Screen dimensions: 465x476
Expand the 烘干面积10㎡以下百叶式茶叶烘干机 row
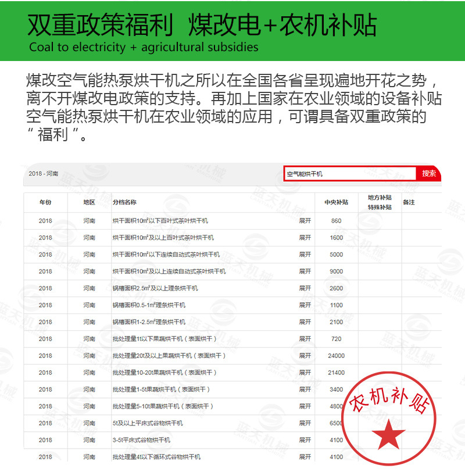click(305, 221)
